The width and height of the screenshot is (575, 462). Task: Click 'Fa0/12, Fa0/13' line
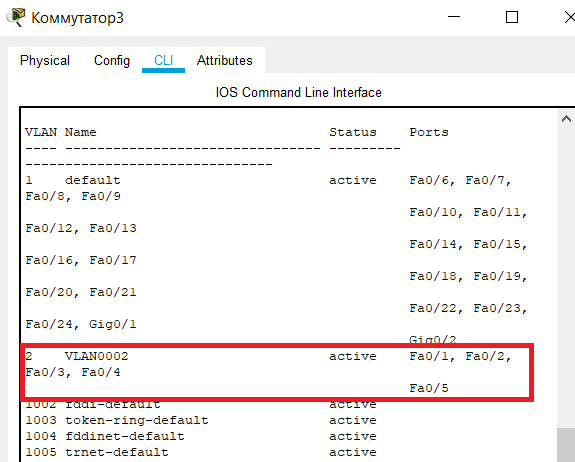coord(81,228)
